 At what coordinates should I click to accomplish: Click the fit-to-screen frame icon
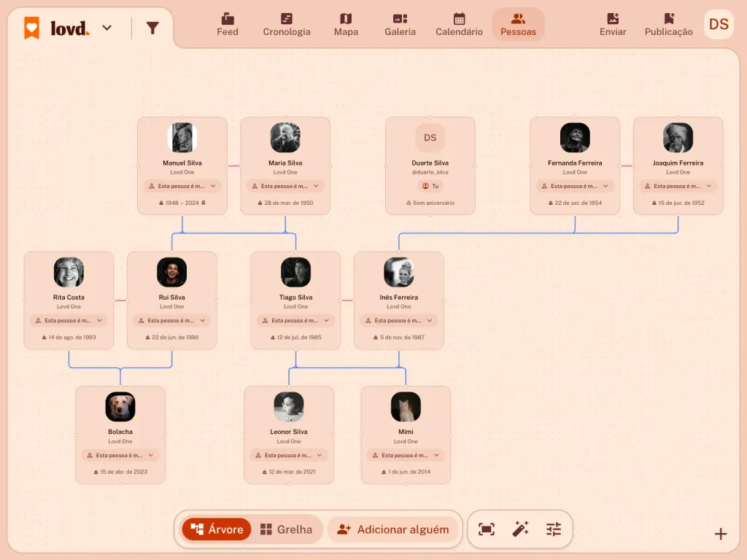point(487,529)
